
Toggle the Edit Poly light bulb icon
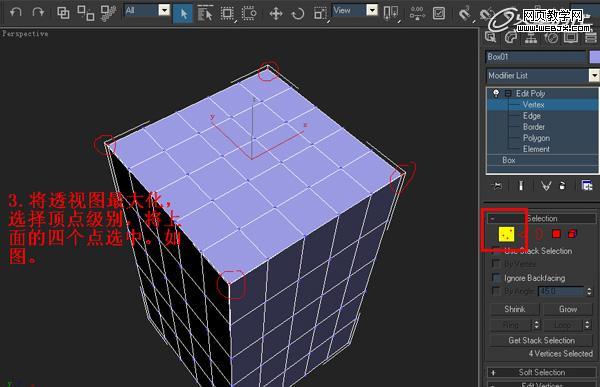(x=496, y=93)
